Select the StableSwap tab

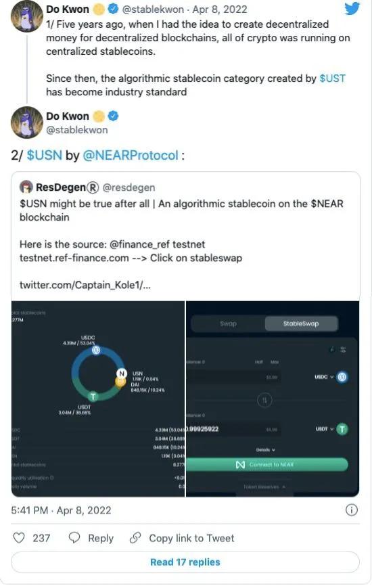click(x=301, y=323)
